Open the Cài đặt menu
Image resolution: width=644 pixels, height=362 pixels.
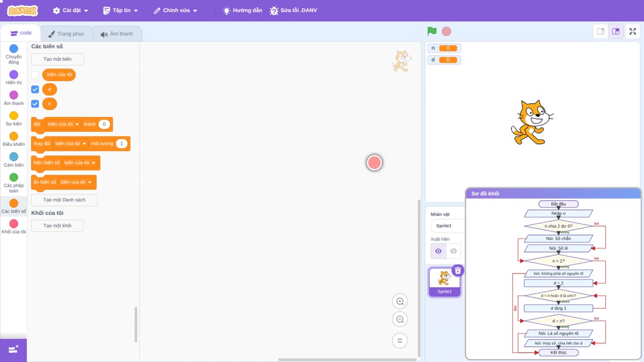pyautogui.click(x=71, y=11)
